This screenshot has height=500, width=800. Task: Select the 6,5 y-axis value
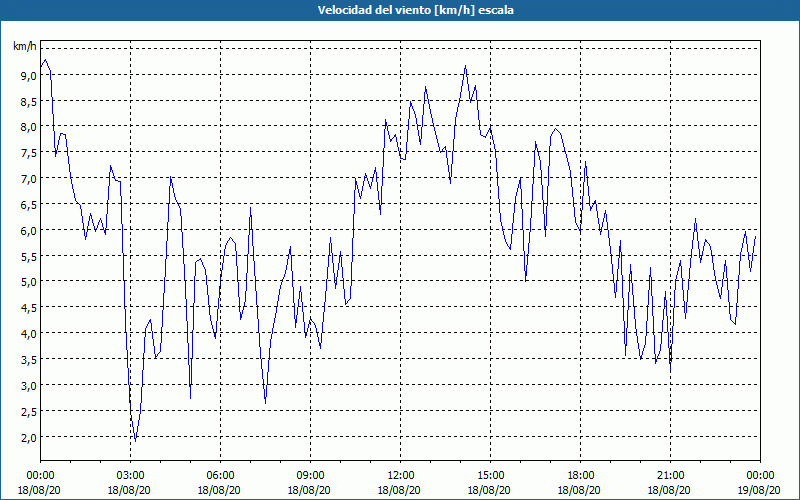click(28, 205)
